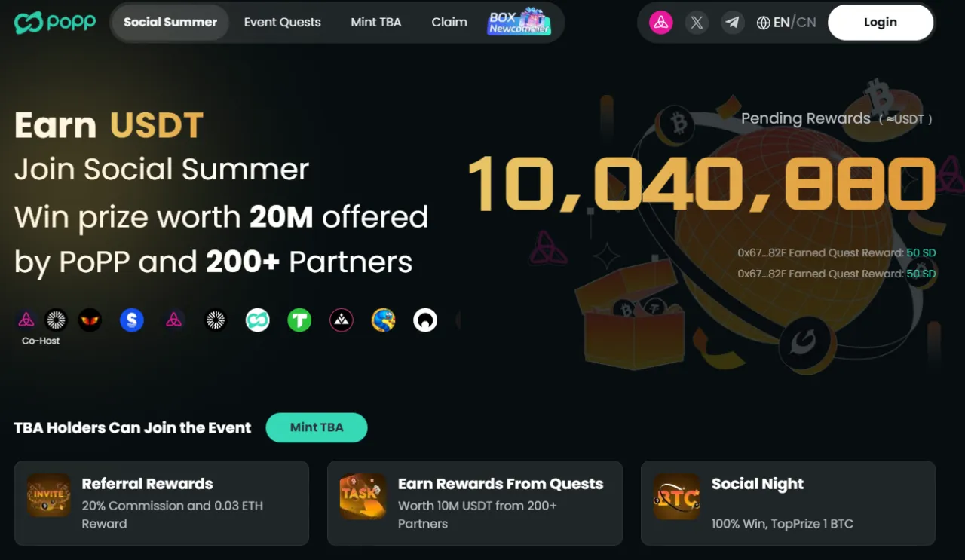Open the X (Twitter) social icon
This screenshot has width=965, height=560.
[697, 23]
